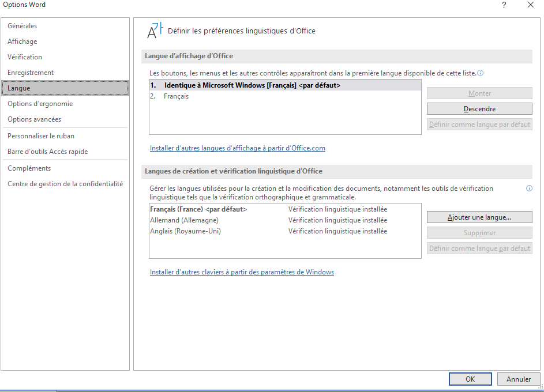Open Centre de gestion de la confidentialité
Image resolution: width=544 pixels, height=392 pixels.
tap(65, 184)
